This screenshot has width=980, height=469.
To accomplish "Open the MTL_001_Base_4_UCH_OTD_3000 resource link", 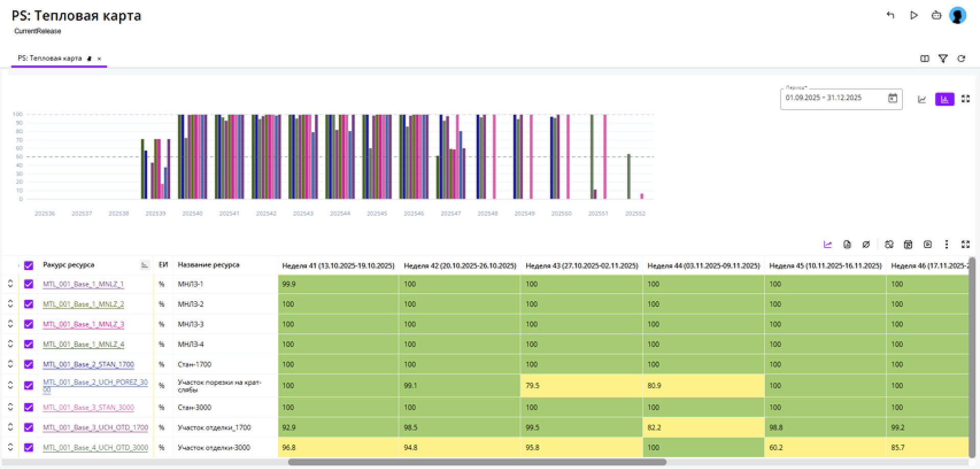I will tap(95, 448).
